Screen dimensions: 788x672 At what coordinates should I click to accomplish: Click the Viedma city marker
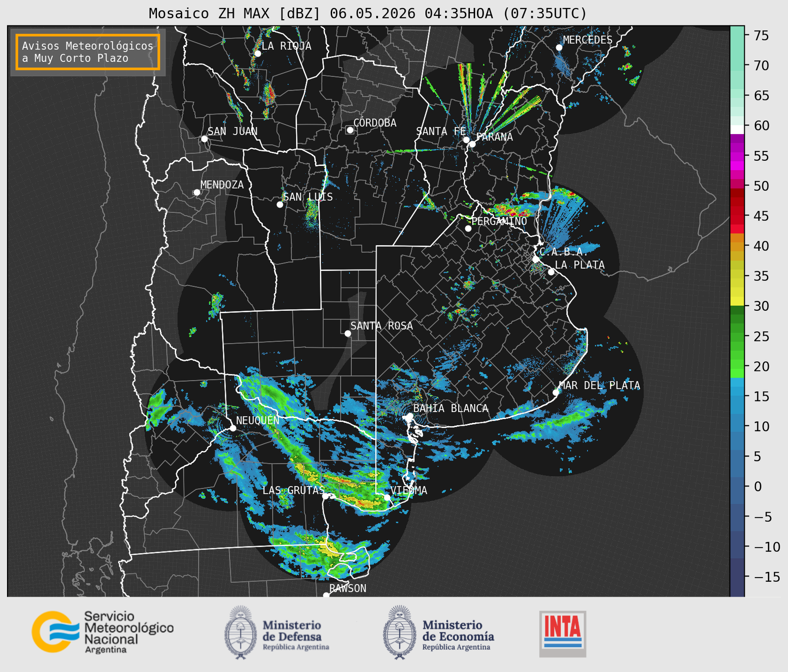387,497
